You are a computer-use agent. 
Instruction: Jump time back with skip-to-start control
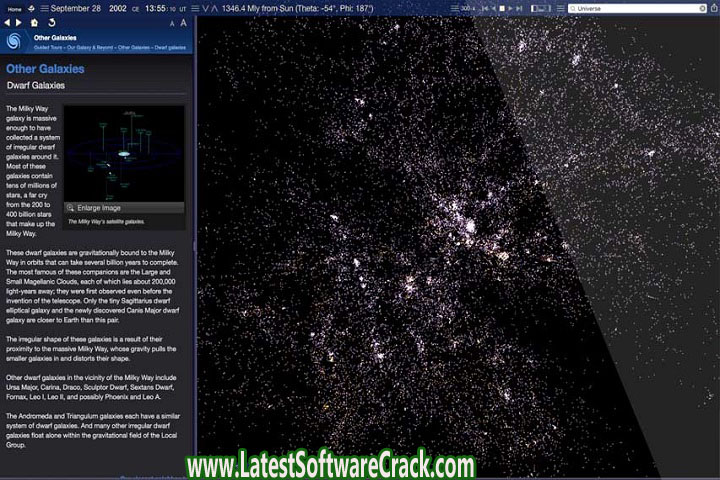484,9
